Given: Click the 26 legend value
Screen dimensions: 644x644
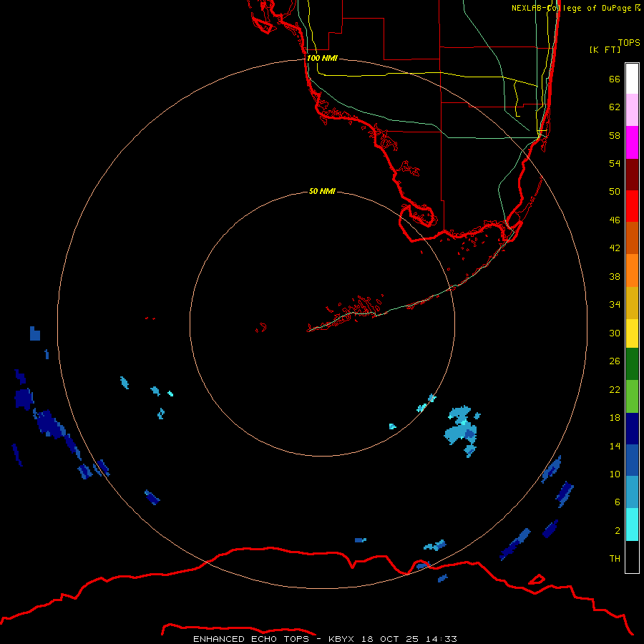Looking at the screenshot, I should 615,361.
